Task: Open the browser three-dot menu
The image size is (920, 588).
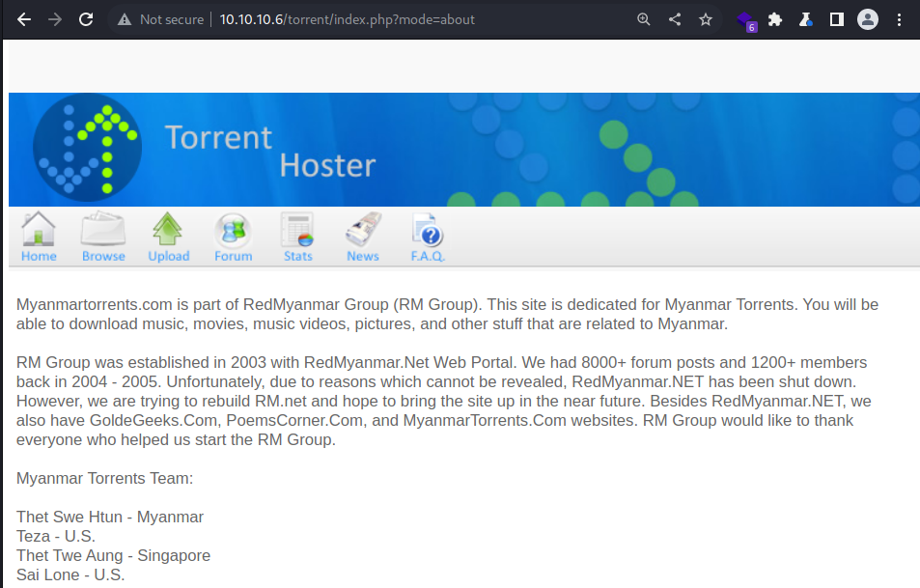Action: (x=899, y=19)
